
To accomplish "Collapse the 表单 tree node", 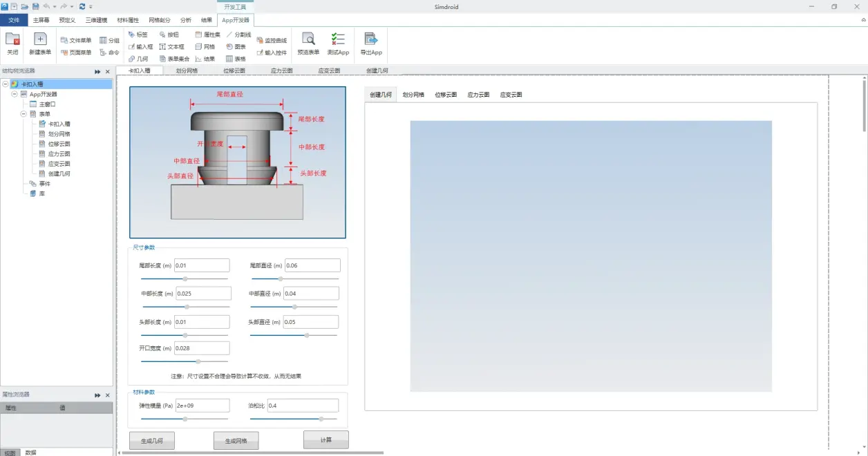I will tap(23, 114).
